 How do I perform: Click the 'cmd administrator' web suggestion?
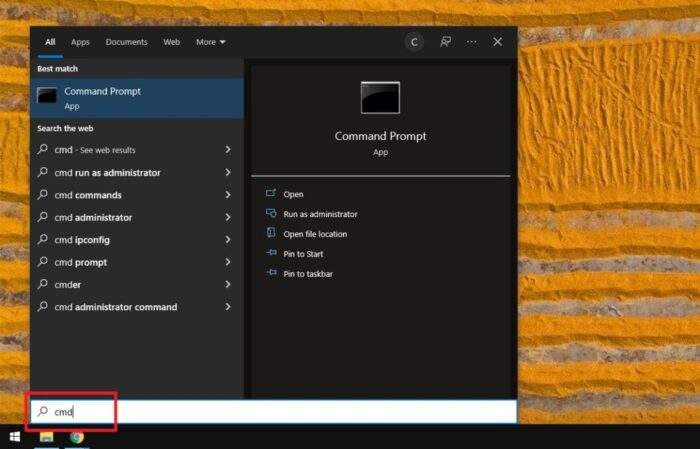coord(137,217)
